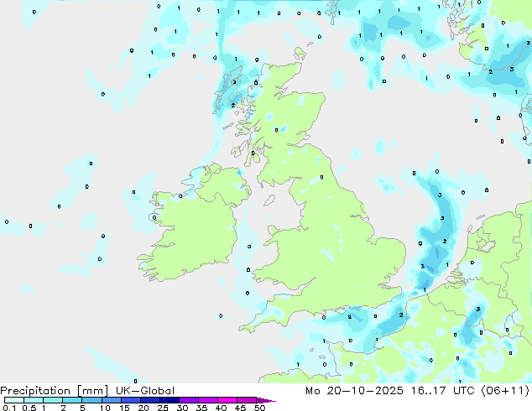Select the 2–5 mm legend color swatch
This screenshot has width=532, height=411.
(x=72, y=400)
